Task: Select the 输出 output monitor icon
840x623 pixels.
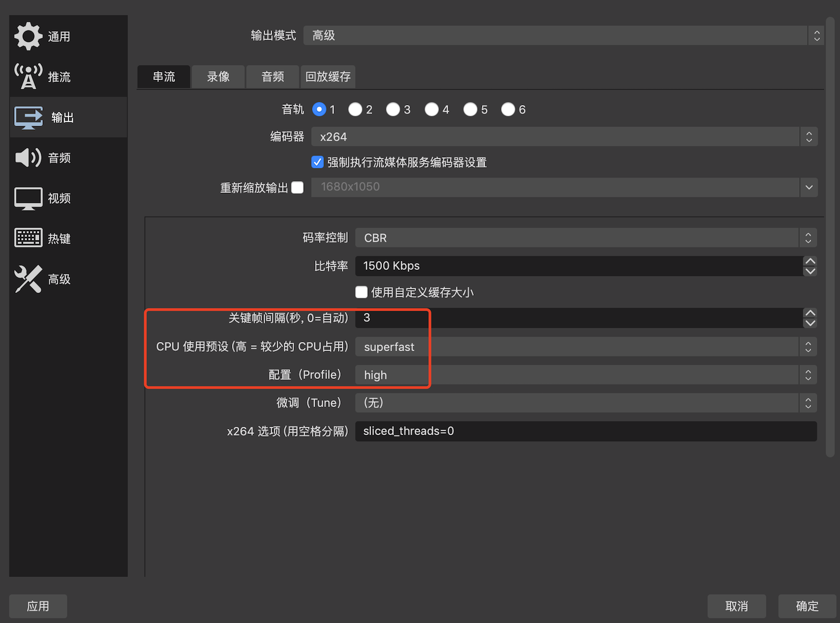Action: (x=29, y=117)
